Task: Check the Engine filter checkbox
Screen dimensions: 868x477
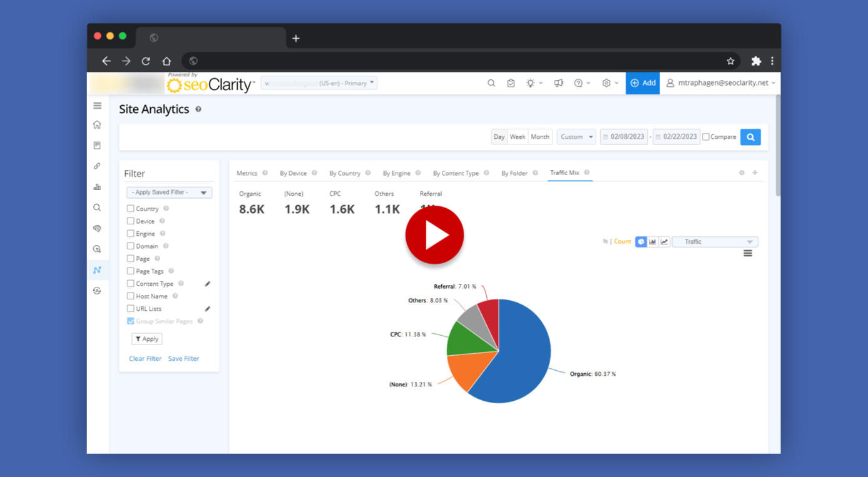Action: point(130,234)
